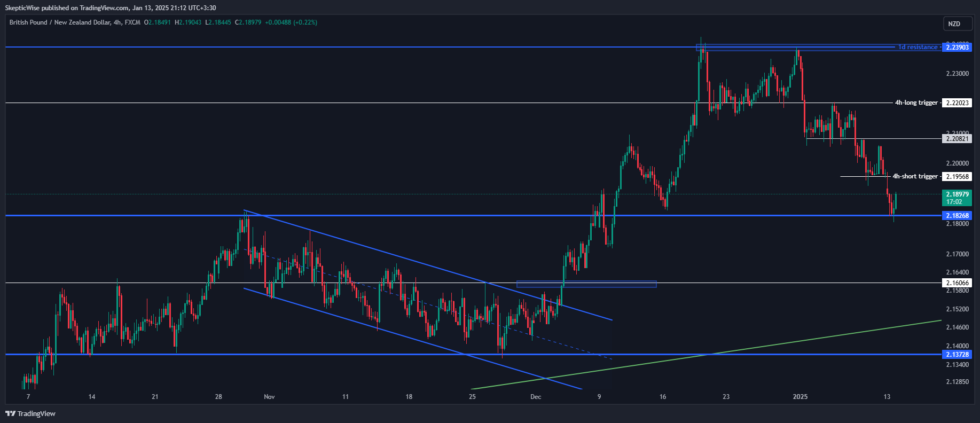Click the green current price label with 17:02 countdown
The height and width of the screenshot is (423, 980).
coord(957,198)
